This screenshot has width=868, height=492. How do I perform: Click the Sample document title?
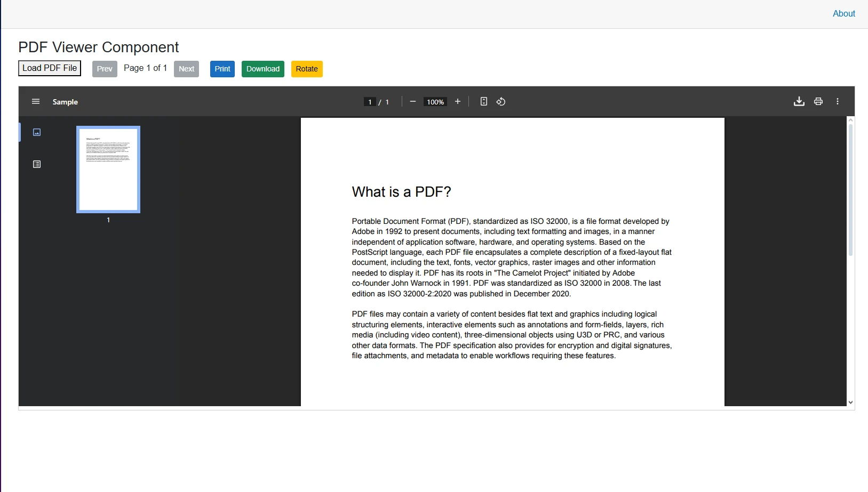click(x=65, y=101)
